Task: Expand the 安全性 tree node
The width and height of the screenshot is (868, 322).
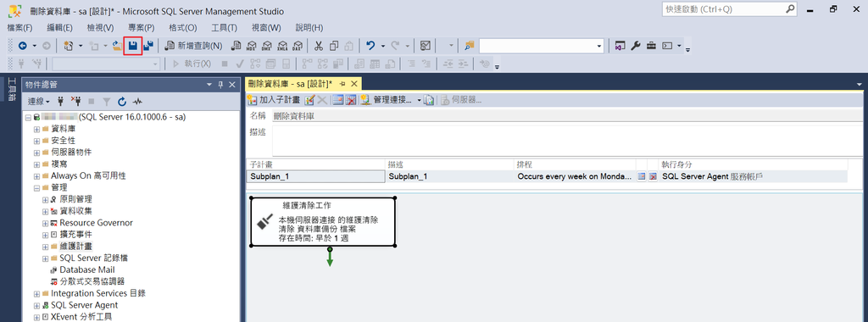Action: tap(37, 141)
